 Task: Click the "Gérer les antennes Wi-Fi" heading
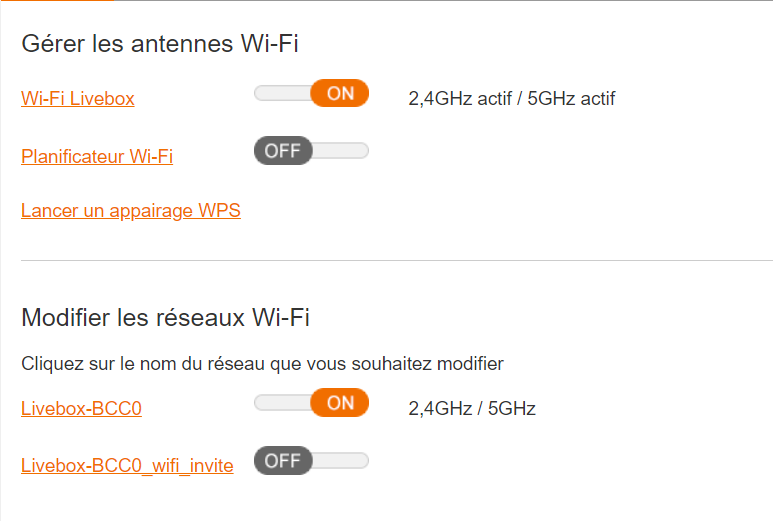pyautogui.click(x=160, y=44)
